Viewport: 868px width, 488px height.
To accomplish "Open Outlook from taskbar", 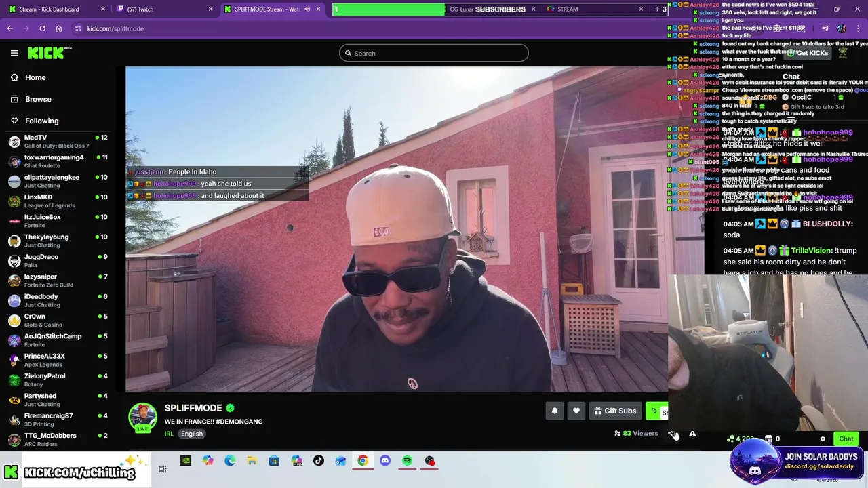I will point(340,461).
